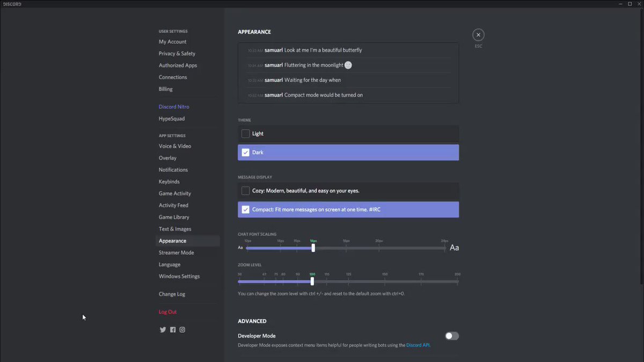644x362 pixels.
Task: Select Appearance in the sidebar
Action: tap(188, 241)
